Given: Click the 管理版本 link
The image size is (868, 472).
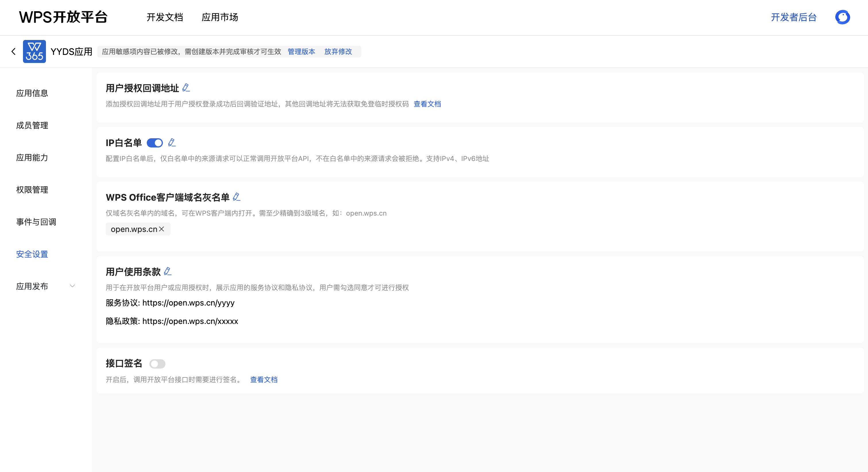Looking at the screenshot, I should 301,51.
